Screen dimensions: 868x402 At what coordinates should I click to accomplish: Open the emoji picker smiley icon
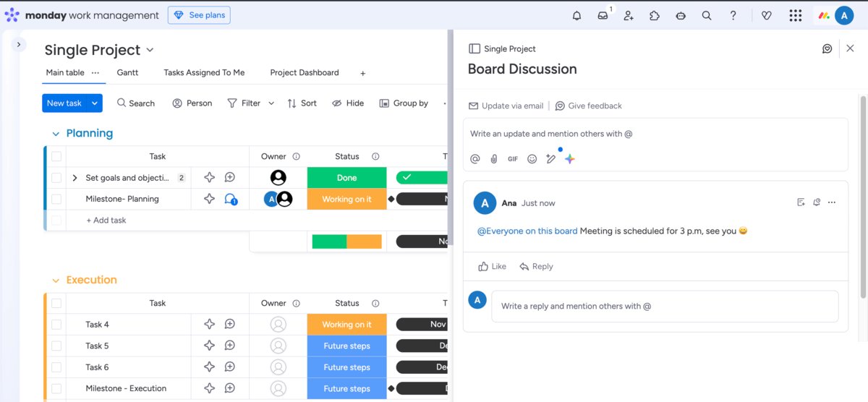(x=532, y=159)
